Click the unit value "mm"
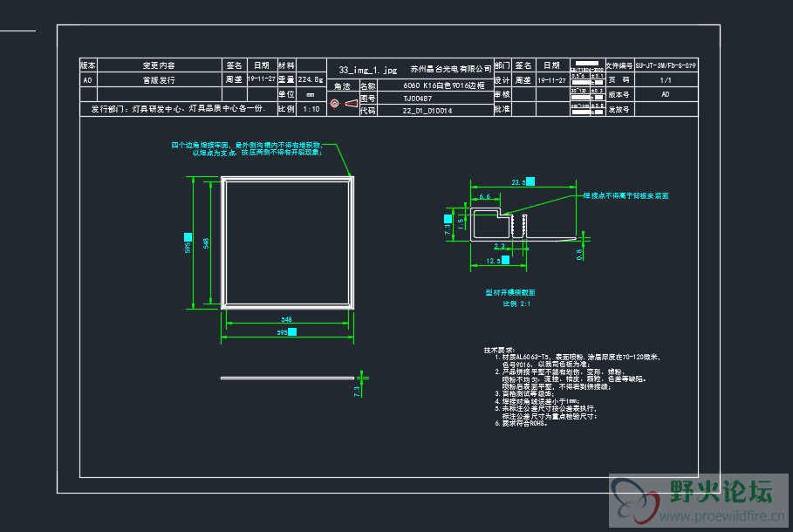Viewport: 793px width, 532px height. coord(311,94)
